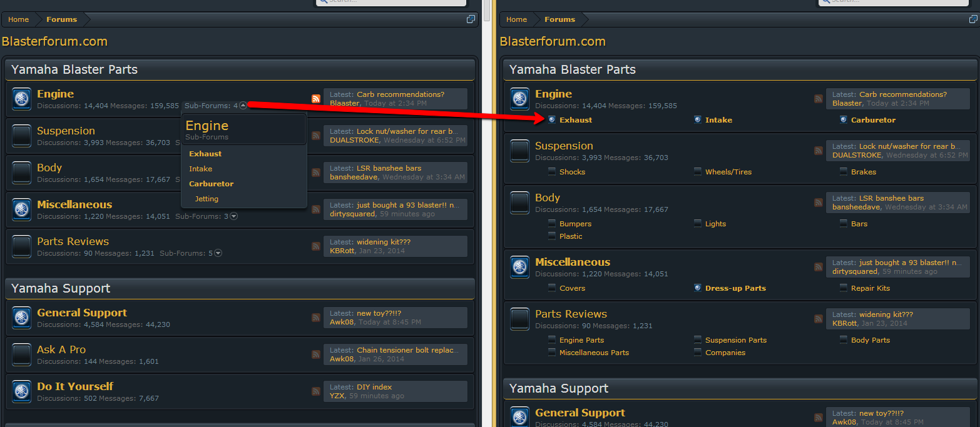
Task: Collapse the Engine Sub-Forums arrow in left panel
Action: 243,106
